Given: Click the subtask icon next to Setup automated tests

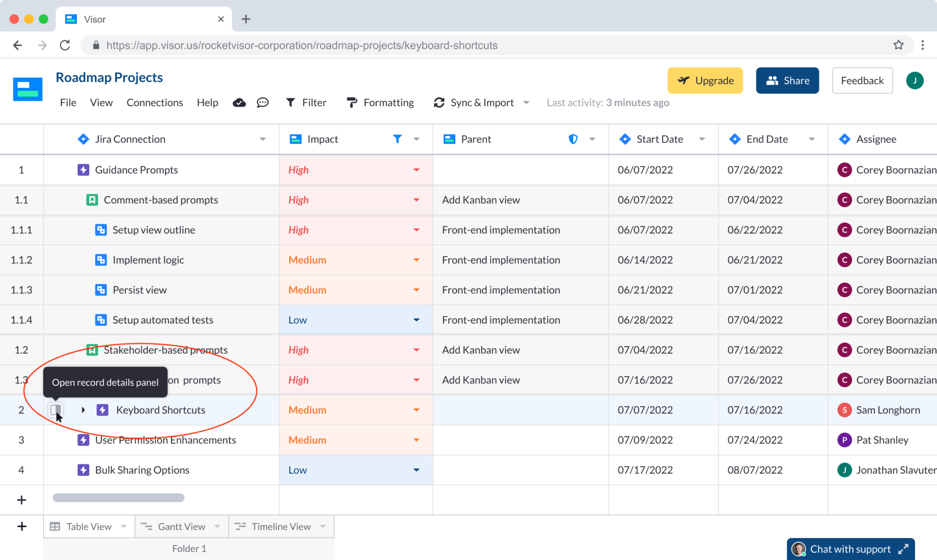Looking at the screenshot, I should coord(101,320).
